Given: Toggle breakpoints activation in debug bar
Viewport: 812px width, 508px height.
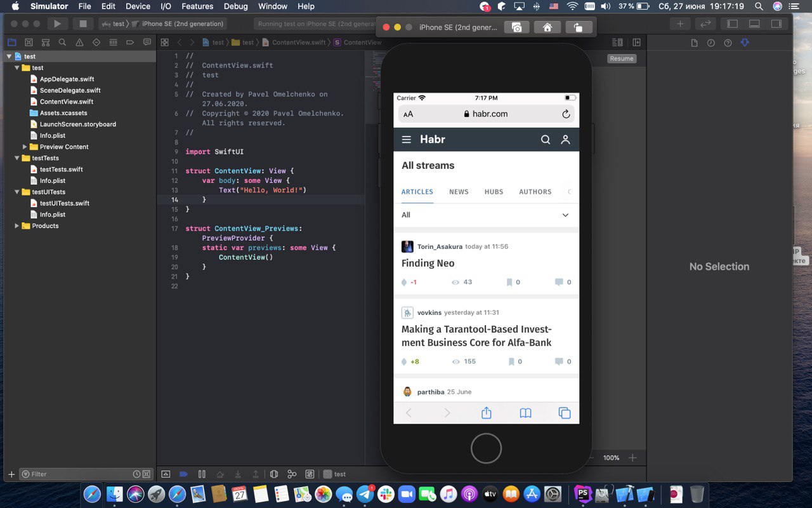Looking at the screenshot, I should pyautogui.click(x=183, y=474).
